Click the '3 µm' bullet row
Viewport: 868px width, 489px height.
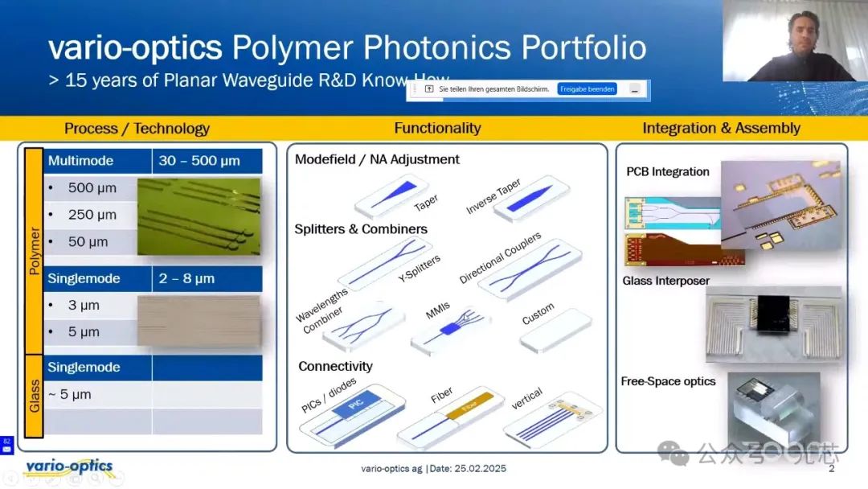pyautogui.click(x=91, y=305)
